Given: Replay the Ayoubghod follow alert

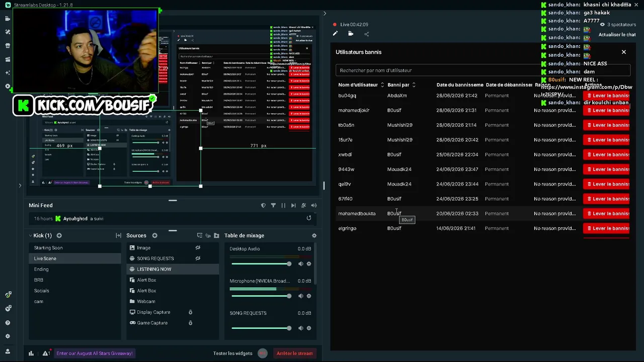Looking at the screenshot, I should pyautogui.click(x=309, y=218).
